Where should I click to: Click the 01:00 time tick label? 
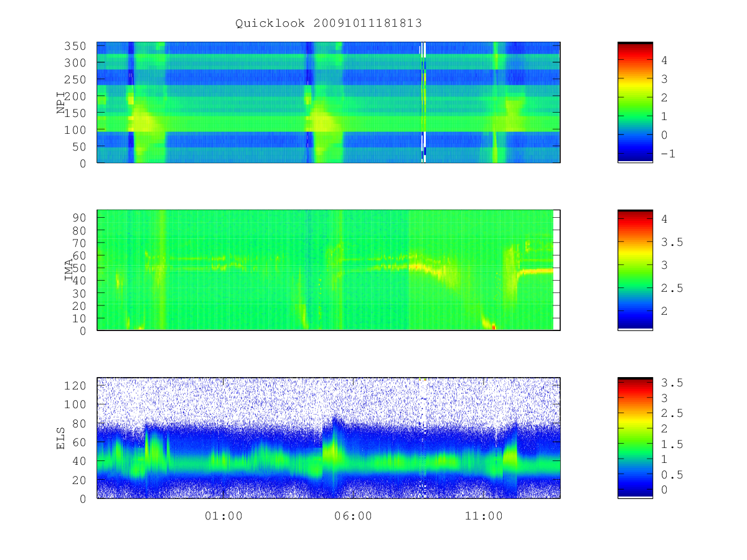223,516
